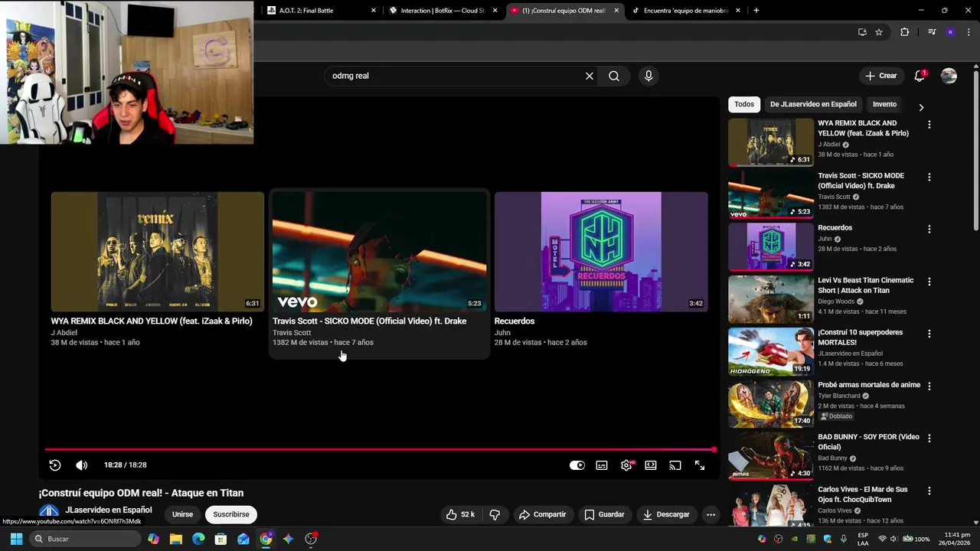Open browser media controls icon
980x551 pixels.
932,32
